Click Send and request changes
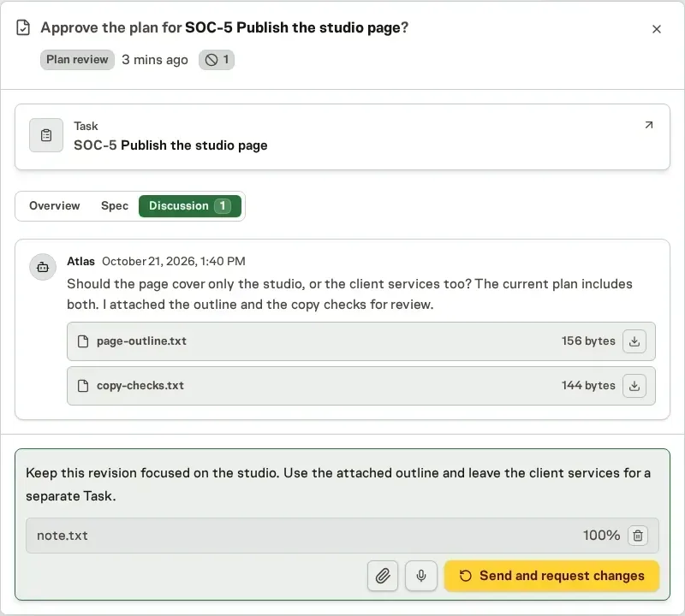This screenshot has height=616, width=685. [551, 576]
